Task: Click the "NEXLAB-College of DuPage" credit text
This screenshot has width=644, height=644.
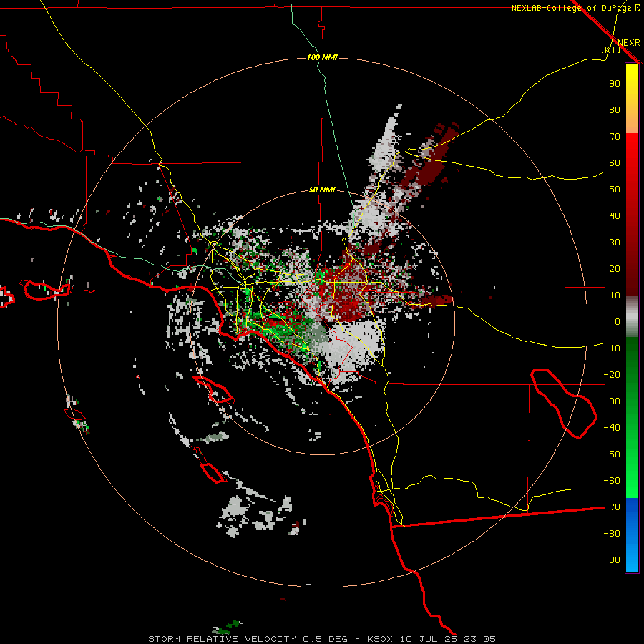Action: [572, 8]
